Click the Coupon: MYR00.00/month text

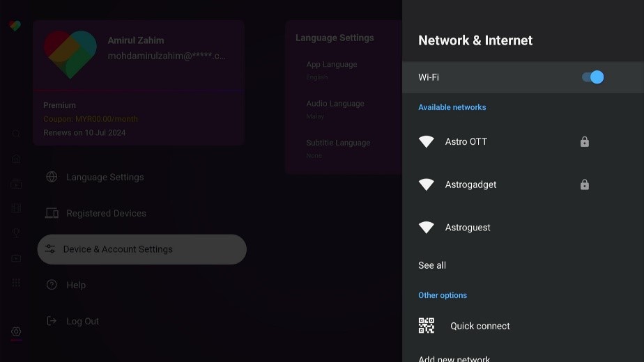click(x=91, y=119)
